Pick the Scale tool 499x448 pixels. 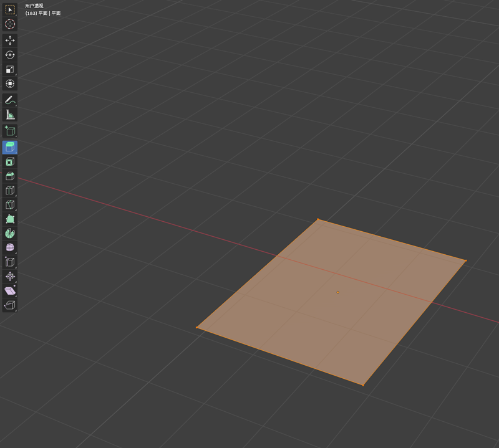10,69
